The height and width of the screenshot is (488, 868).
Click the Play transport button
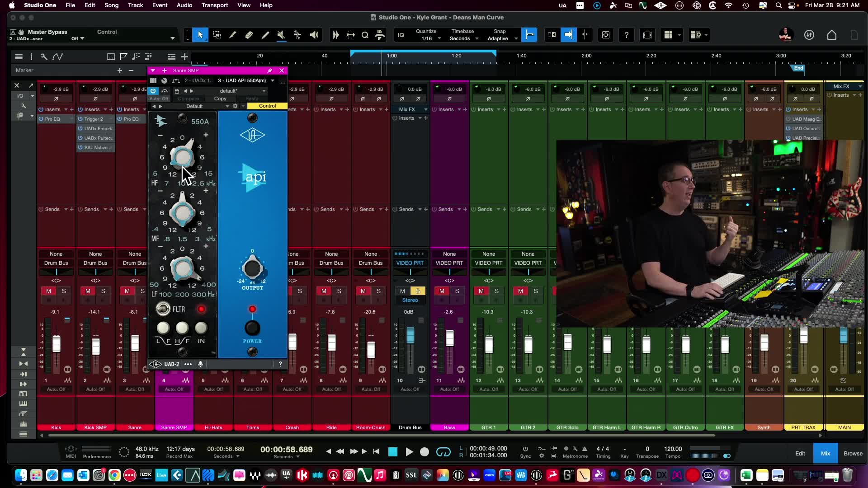409,452
